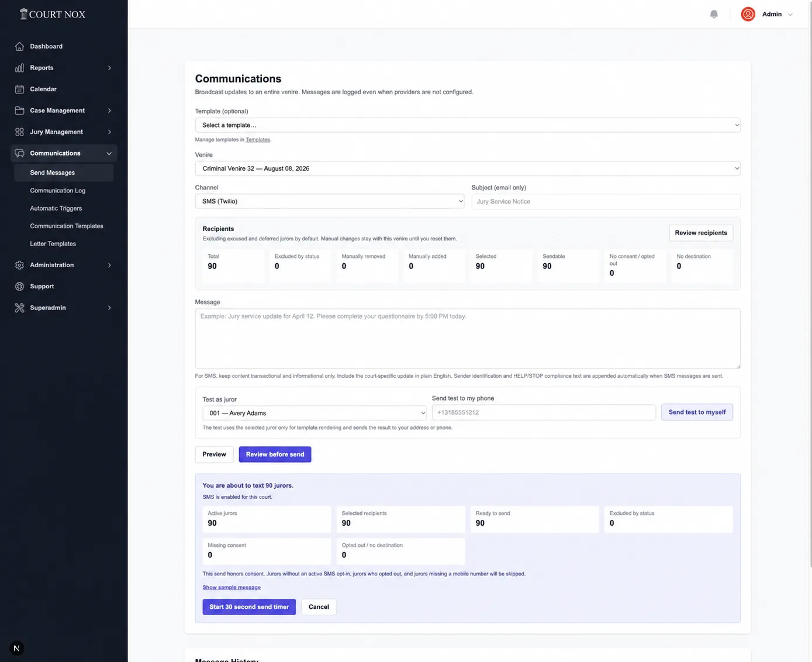Click the round N badge bottom-left

16,648
